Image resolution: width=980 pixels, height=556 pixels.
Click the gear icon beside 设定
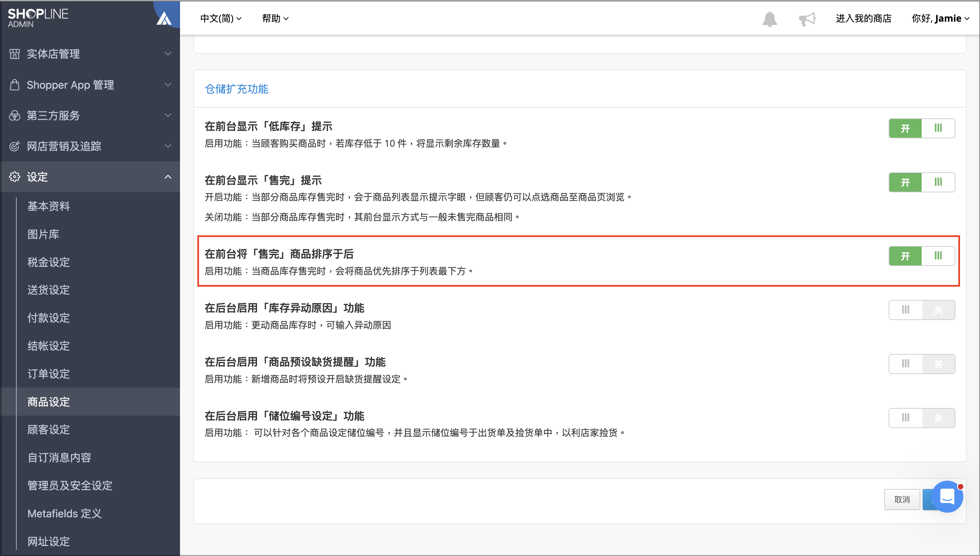coord(15,177)
